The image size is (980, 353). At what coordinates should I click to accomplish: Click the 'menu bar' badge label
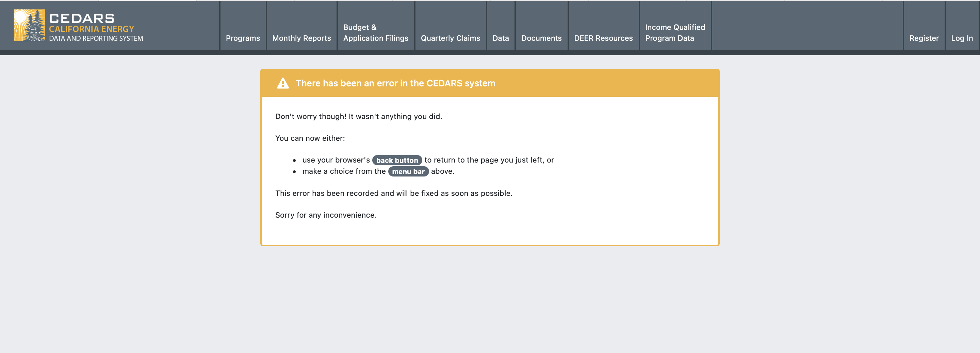[408, 171]
